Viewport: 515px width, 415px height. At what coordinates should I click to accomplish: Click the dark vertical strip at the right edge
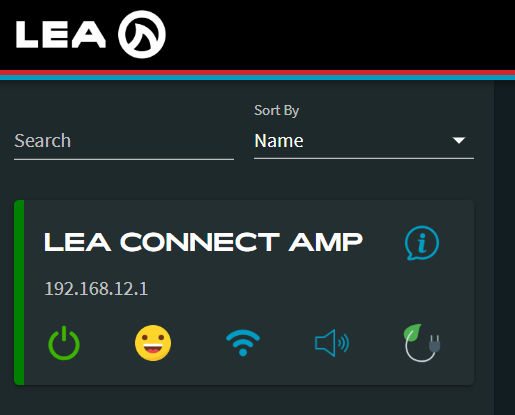click(x=504, y=248)
